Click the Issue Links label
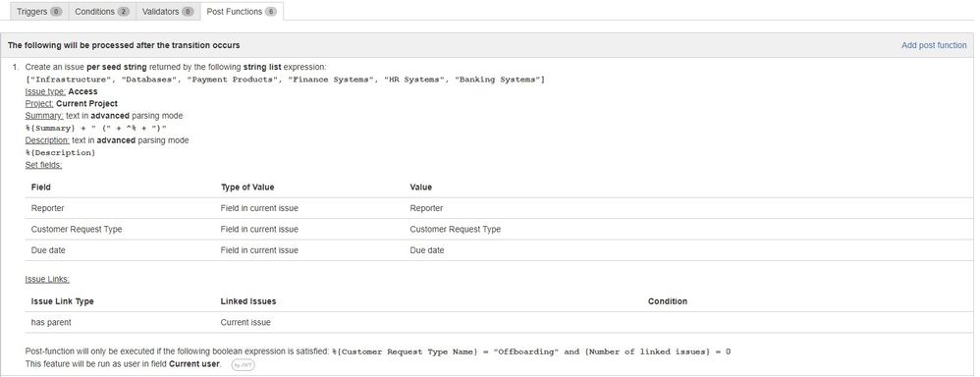Screen dimensions: 980x377 point(47,280)
